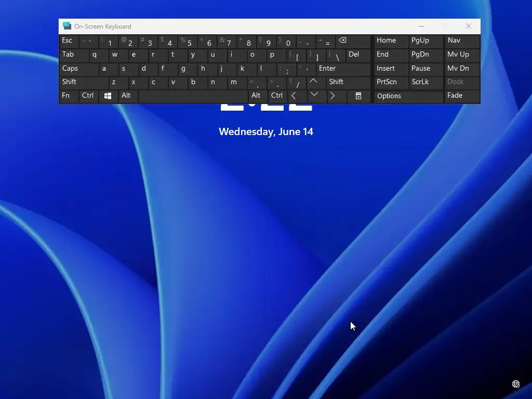Toggle the left Shift key
Viewport: 532px width, 399px height.
click(x=84, y=83)
